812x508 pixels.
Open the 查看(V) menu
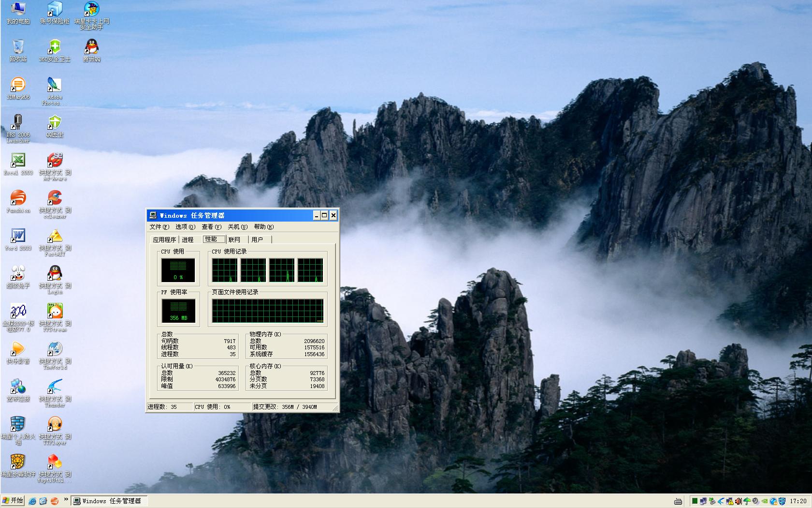click(x=211, y=227)
